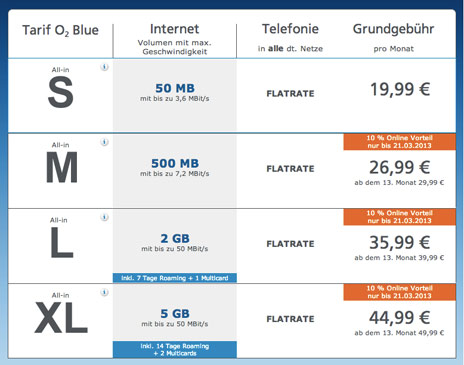This screenshot has height=365, width=464.
Task: Click the 7 Tage Roaming + 1 Multicard banner
Action: pos(175,278)
